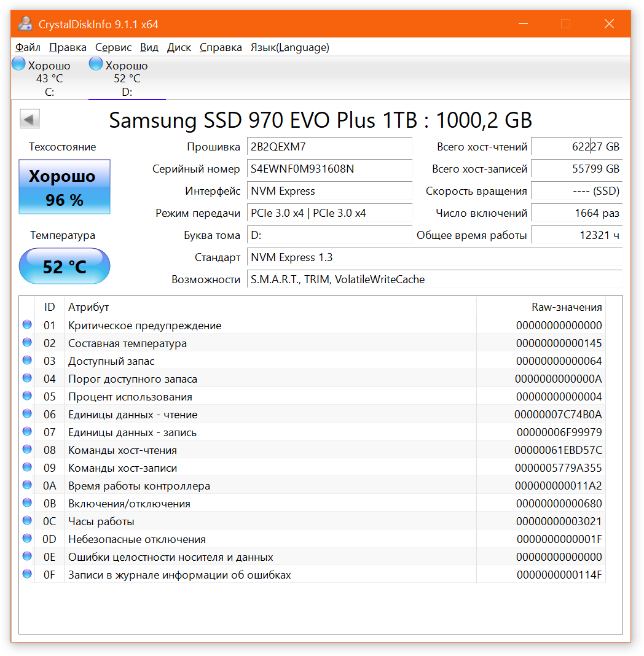Select drive D: disk tab

[127, 77]
